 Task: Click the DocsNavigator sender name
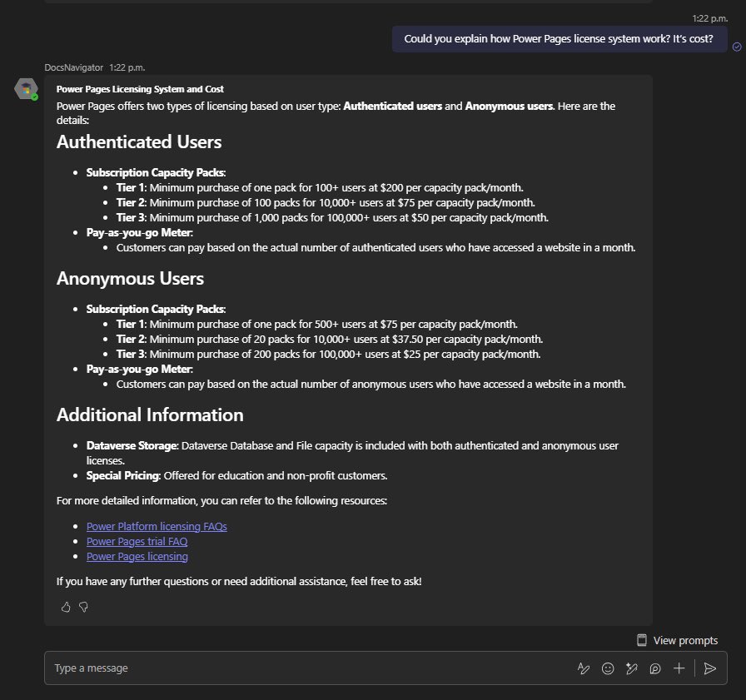[74, 67]
